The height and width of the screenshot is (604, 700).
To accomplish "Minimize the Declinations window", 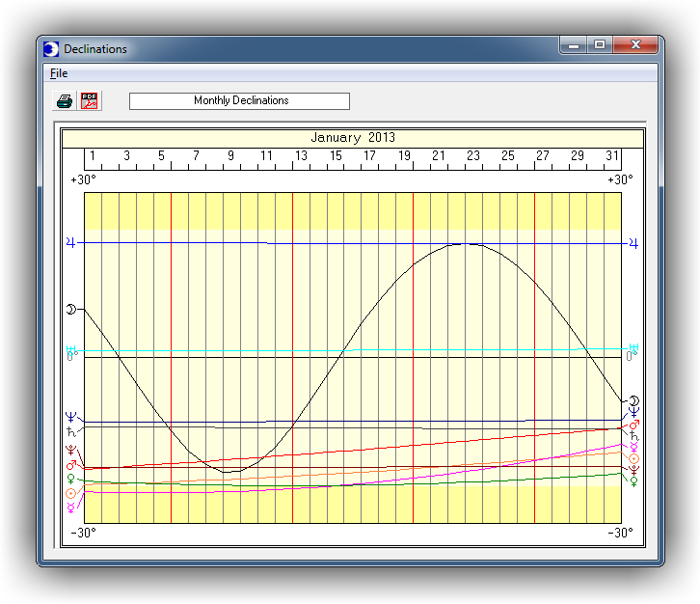I will 574,45.
